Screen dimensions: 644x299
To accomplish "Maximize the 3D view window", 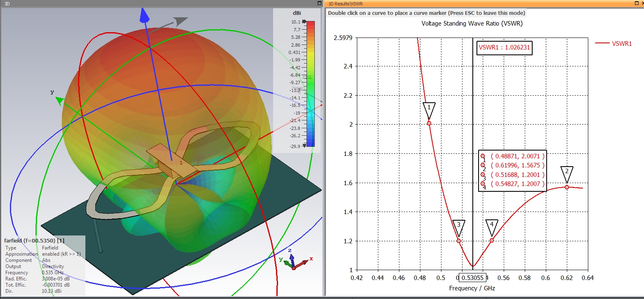I will coord(319,3).
